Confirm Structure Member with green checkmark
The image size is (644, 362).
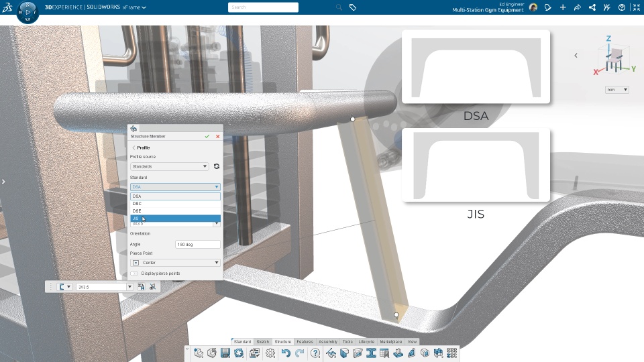click(x=207, y=136)
